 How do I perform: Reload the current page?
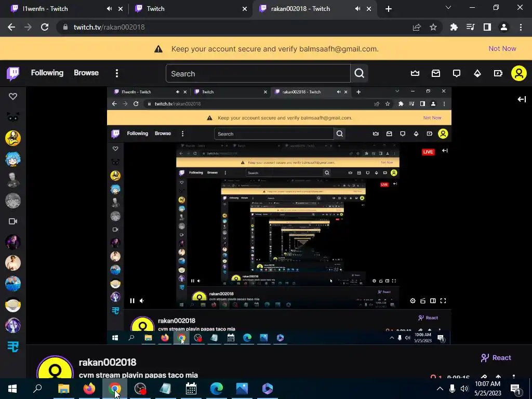[45, 27]
